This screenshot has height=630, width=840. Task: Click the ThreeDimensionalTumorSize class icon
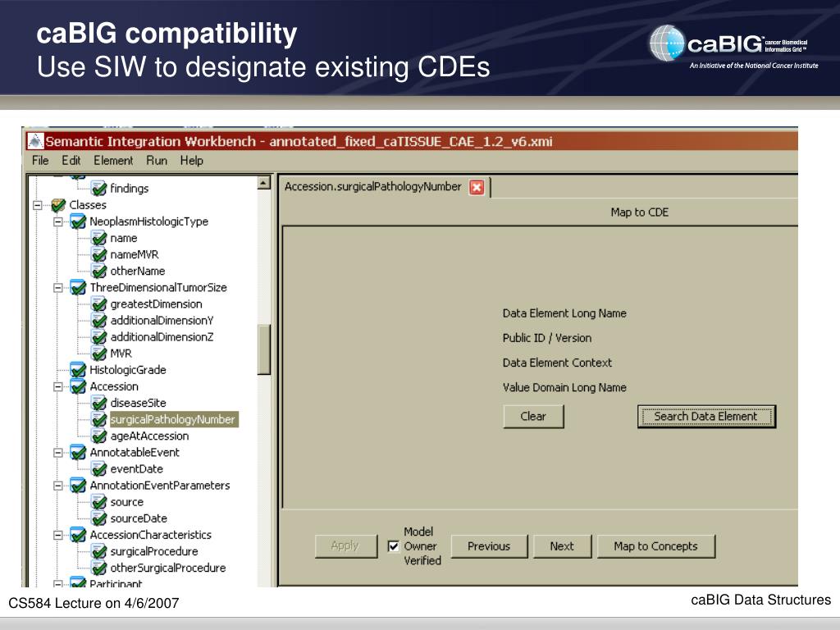coord(78,288)
